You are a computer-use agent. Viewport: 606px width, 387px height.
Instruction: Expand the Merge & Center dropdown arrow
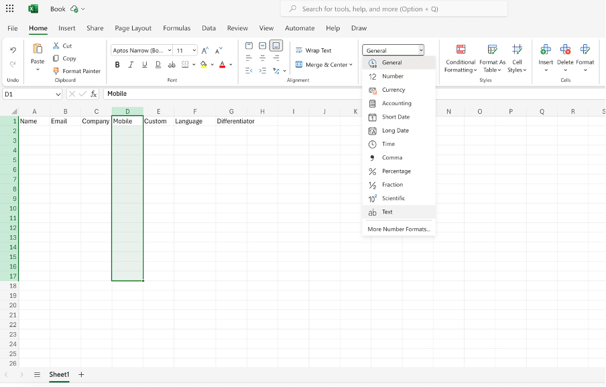point(351,65)
